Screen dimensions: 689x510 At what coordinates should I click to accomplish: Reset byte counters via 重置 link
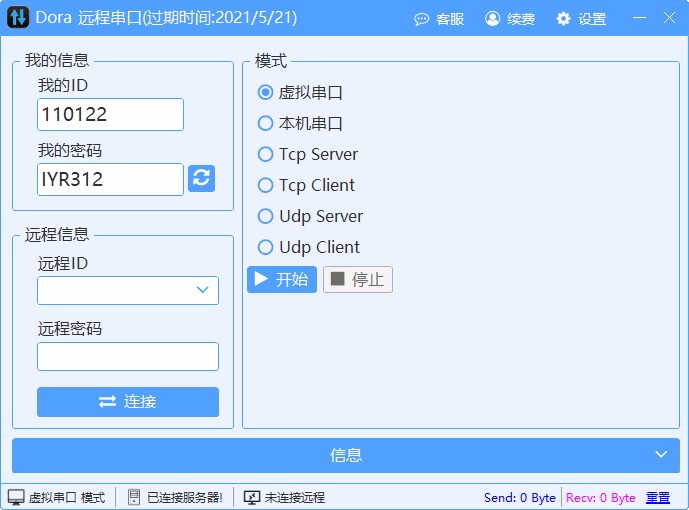coord(658,497)
